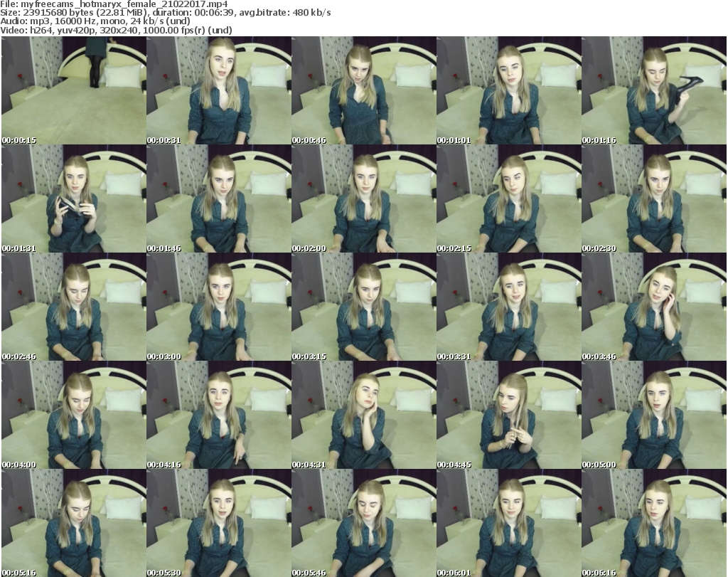The width and height of the screenshot is (728, 577).
Task: Select the thumbnail stamped 00:05:00
Action: 654,415
